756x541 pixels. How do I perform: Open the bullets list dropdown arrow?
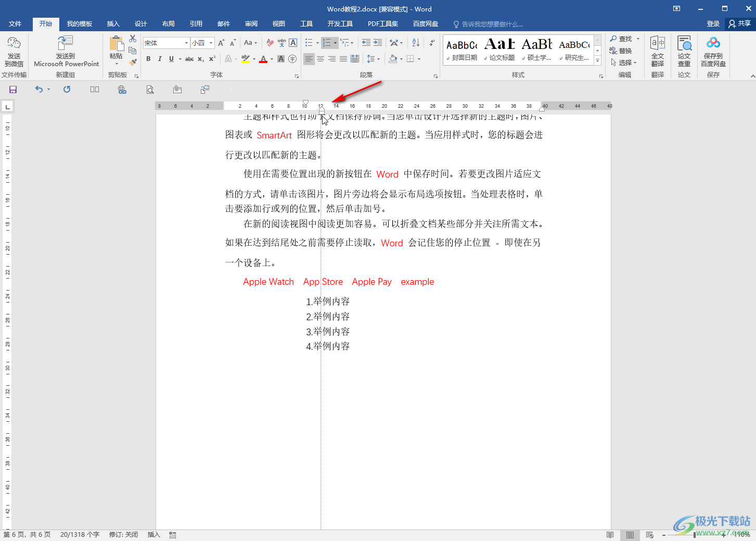(x=317, y=43)
